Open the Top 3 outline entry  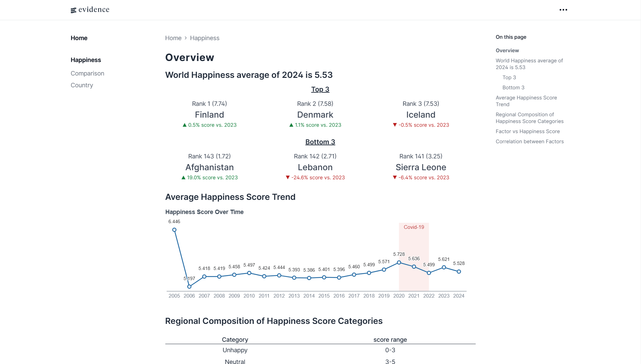509,77
